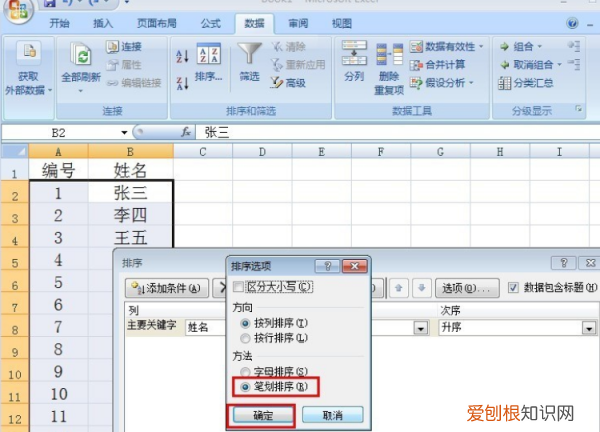Viewport: 600px width, 432px height.
Task: Click help button in Sort Options dialog
Action: pos(328,266)
